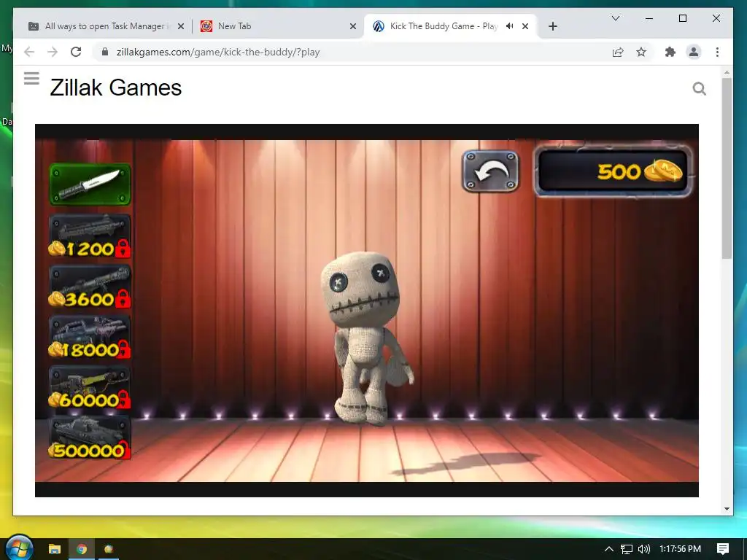Expand the tab search dropdown

(616, 18)
